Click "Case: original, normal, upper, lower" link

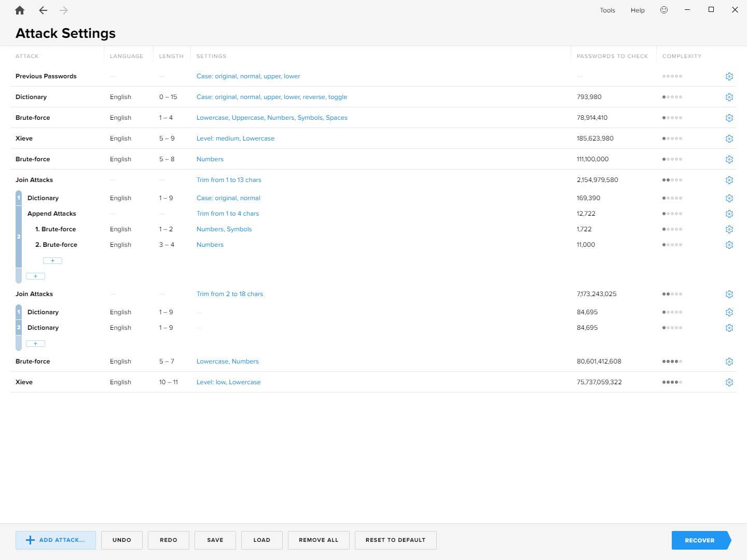pyautogui.click(x=248, y=76)
